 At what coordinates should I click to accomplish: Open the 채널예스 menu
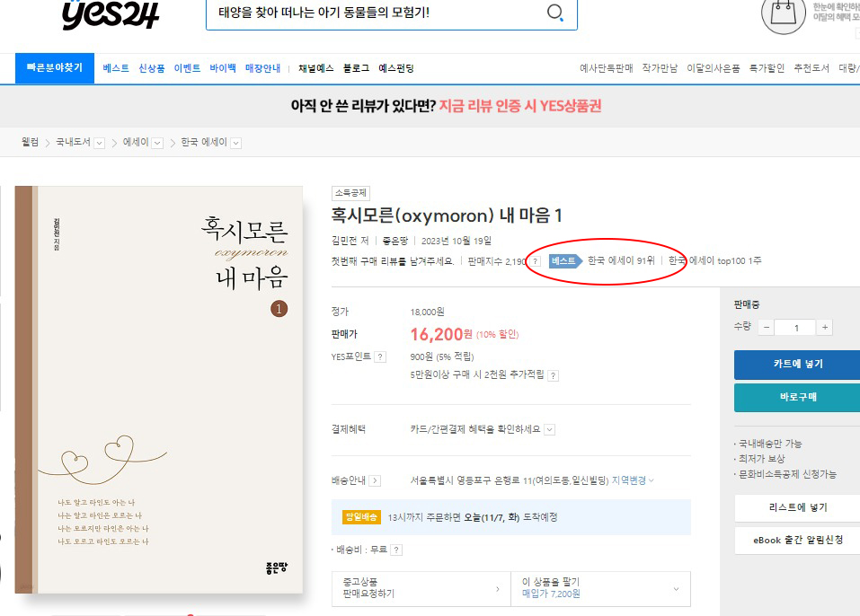pos(316,68)
